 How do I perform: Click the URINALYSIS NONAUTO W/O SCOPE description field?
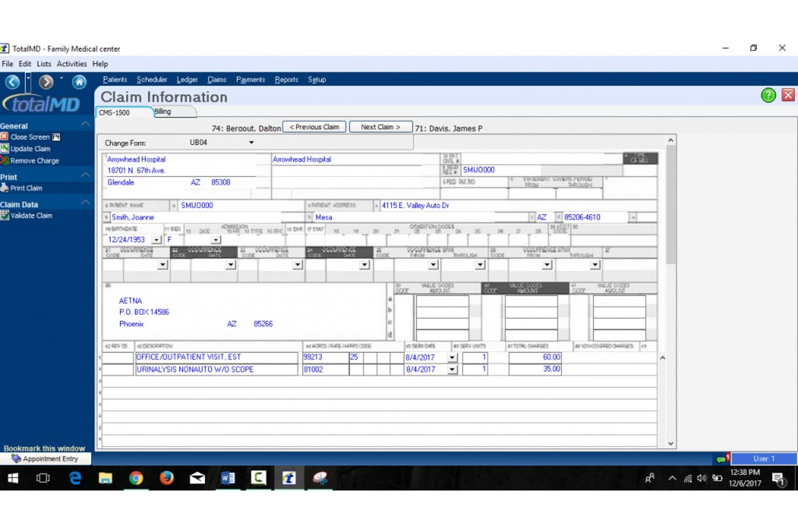216,369
